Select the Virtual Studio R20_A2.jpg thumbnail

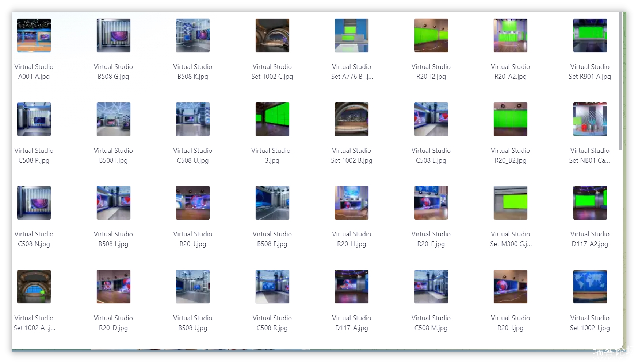click(x=511, y=35)
